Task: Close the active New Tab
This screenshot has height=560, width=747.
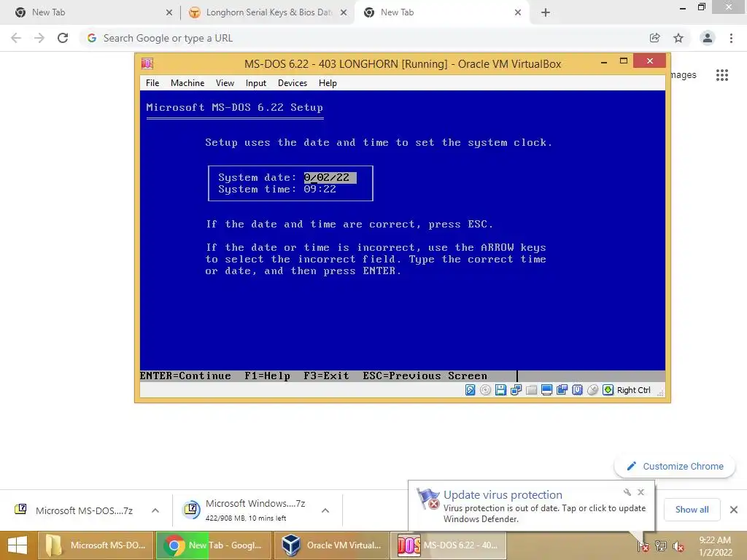Action: point(518,12)
